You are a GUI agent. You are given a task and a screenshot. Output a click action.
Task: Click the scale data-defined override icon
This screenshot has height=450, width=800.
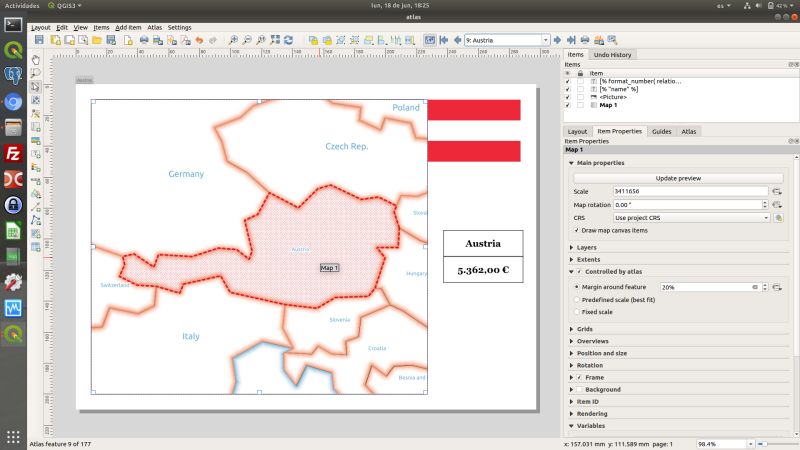tap(777, 191)
